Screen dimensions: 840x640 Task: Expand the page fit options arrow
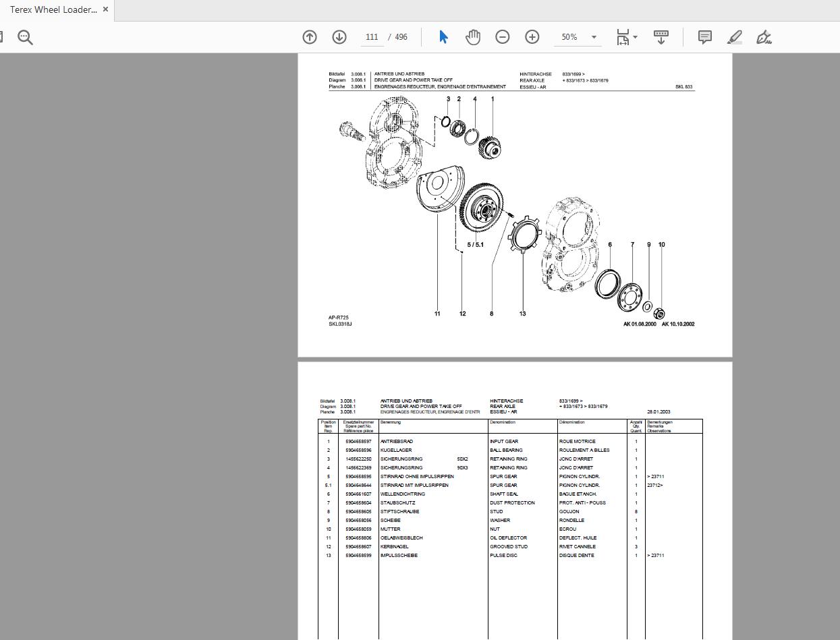pos(635,37)
